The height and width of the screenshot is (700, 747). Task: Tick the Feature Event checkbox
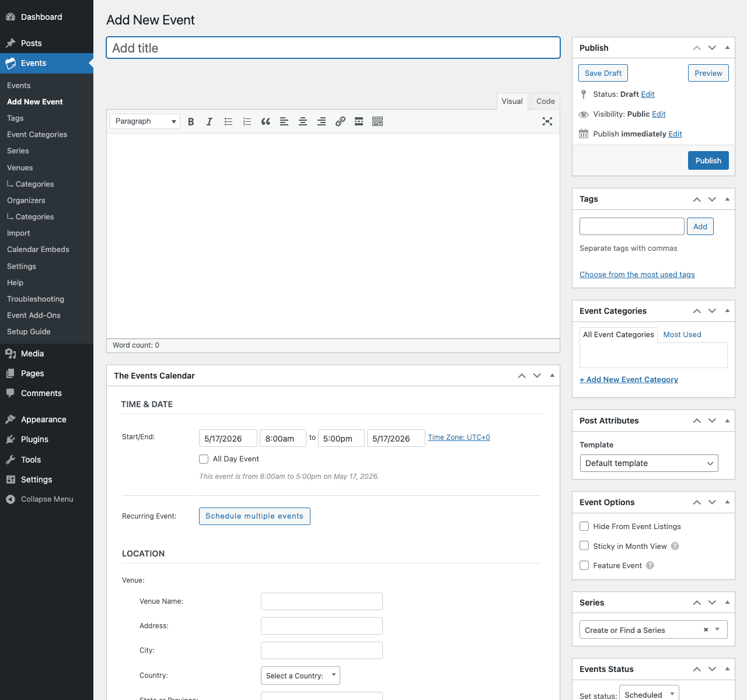click(584, 565)
